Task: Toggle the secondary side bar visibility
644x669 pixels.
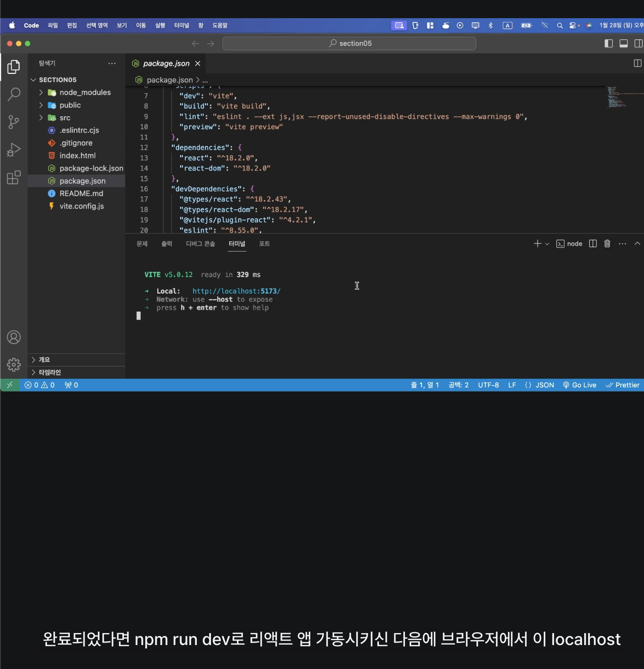Action: [x=639, y=44]
